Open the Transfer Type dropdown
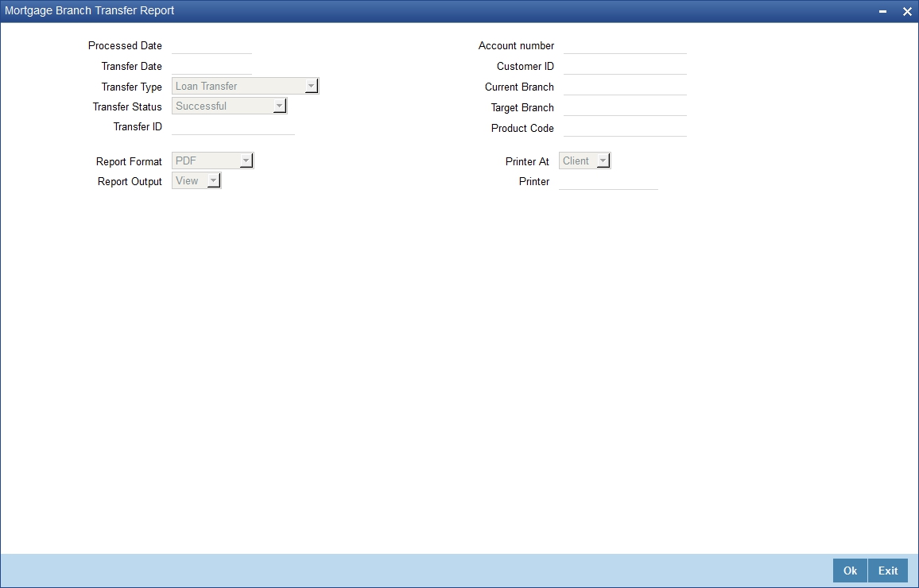Image resolution: width=919 pixels, height=588 pixels. [x=245, y=86]
